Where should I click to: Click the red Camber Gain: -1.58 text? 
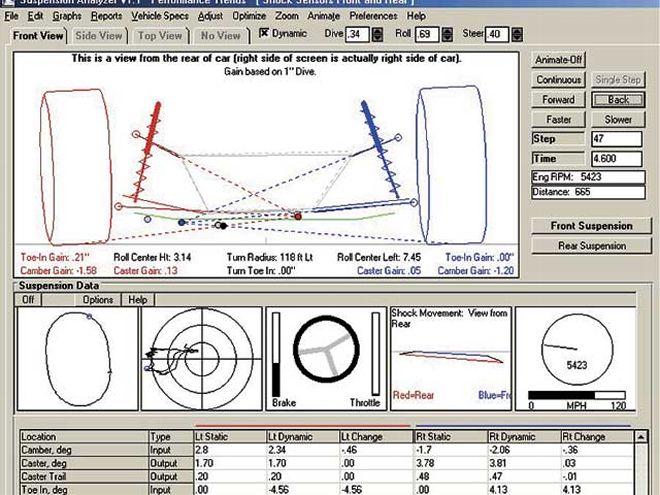pyautogui.click(x=59, y=271)
